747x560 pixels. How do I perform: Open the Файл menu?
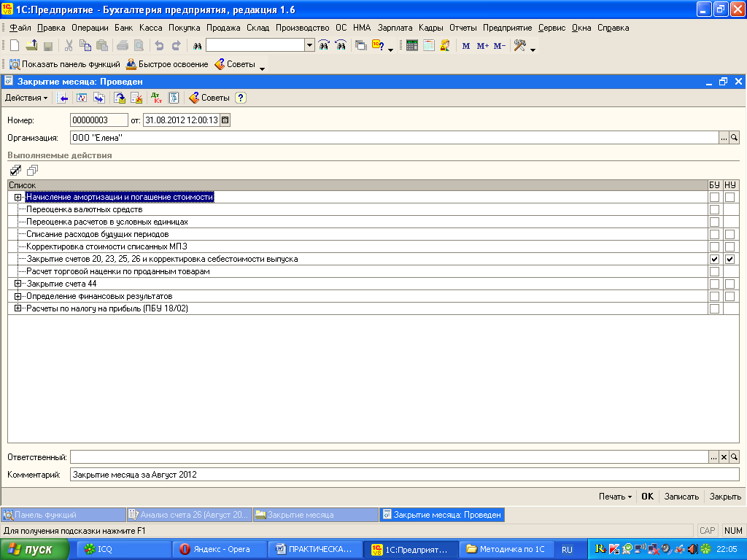coord(20,28)
